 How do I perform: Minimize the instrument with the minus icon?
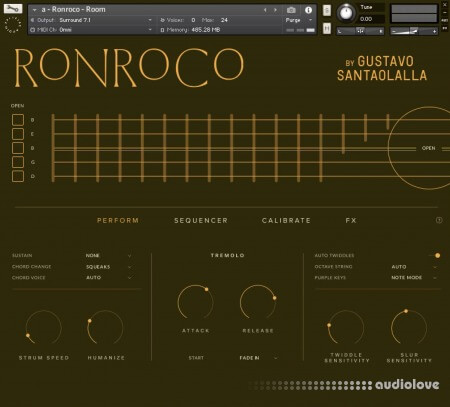445,13
